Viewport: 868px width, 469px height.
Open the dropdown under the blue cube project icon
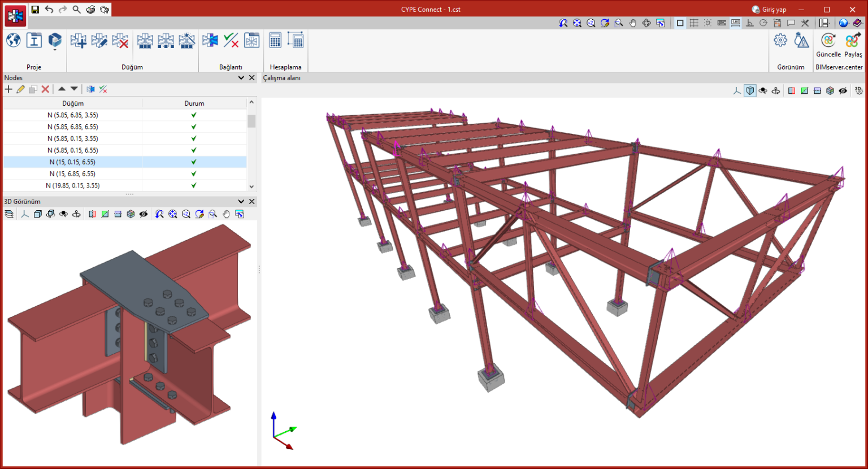coord(55,50)
